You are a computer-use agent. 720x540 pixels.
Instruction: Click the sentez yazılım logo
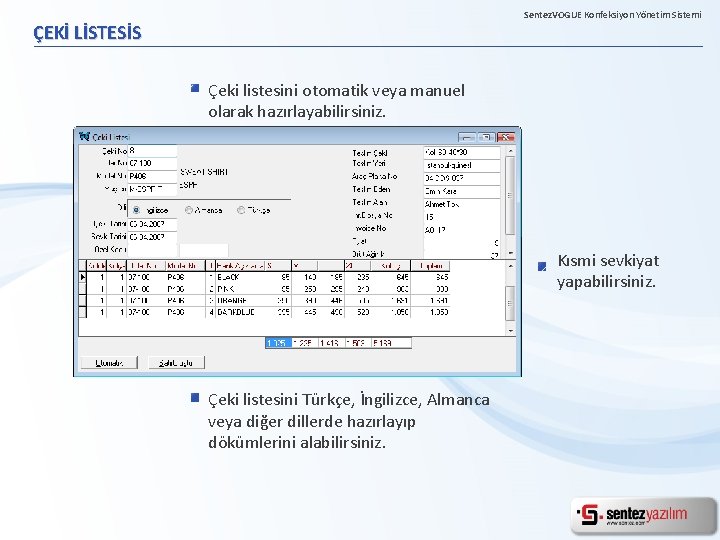(x=642, y=515)
